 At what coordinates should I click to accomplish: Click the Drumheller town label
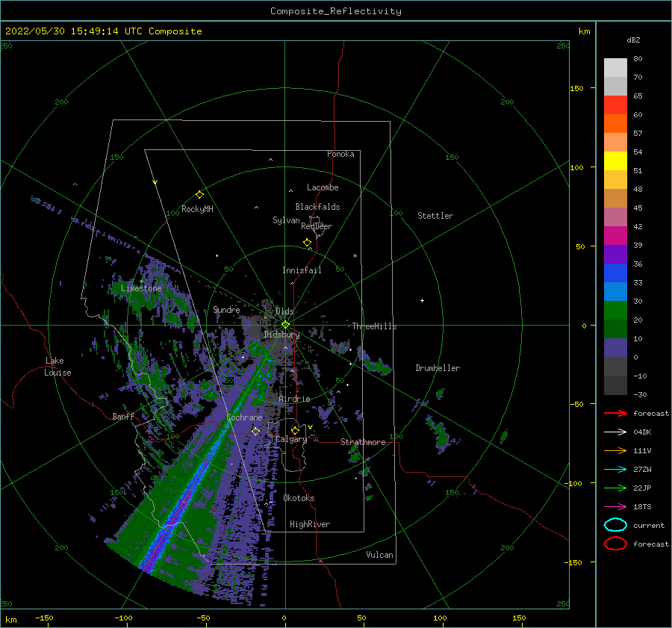[438, 368]
